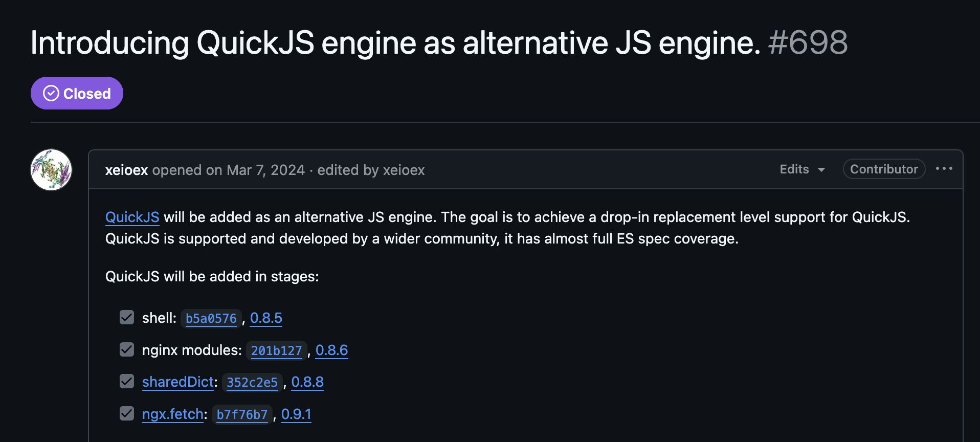This screenshot has height=442, width=980.
Task: Open the b7f76b7 commit link
Action: (242, 415)
